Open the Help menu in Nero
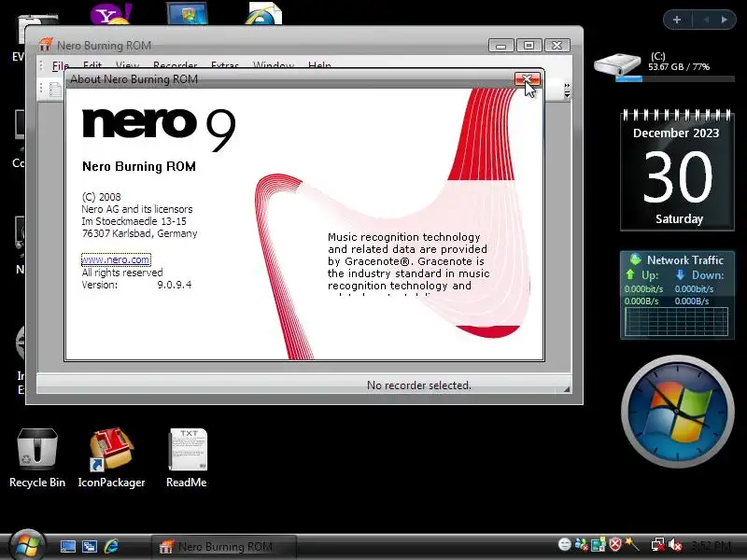 tap(319, 65)
